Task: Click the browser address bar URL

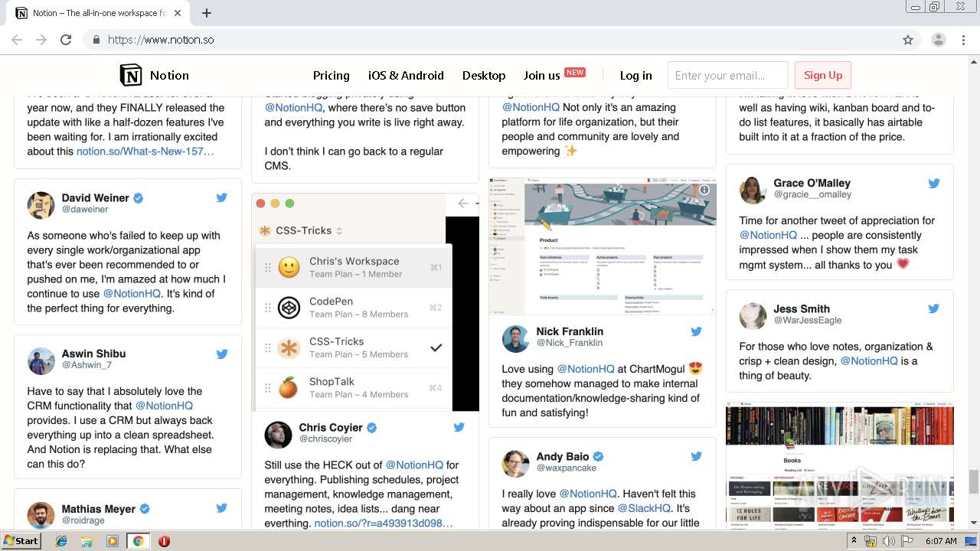Action: 161,40
